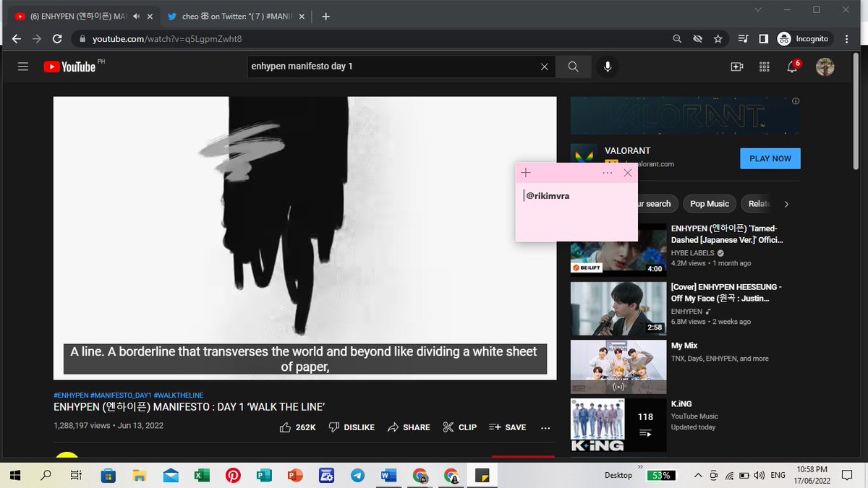Click the third-party cookies blocked eye icon
The image size is (868, 488).
tap(697, 38)
